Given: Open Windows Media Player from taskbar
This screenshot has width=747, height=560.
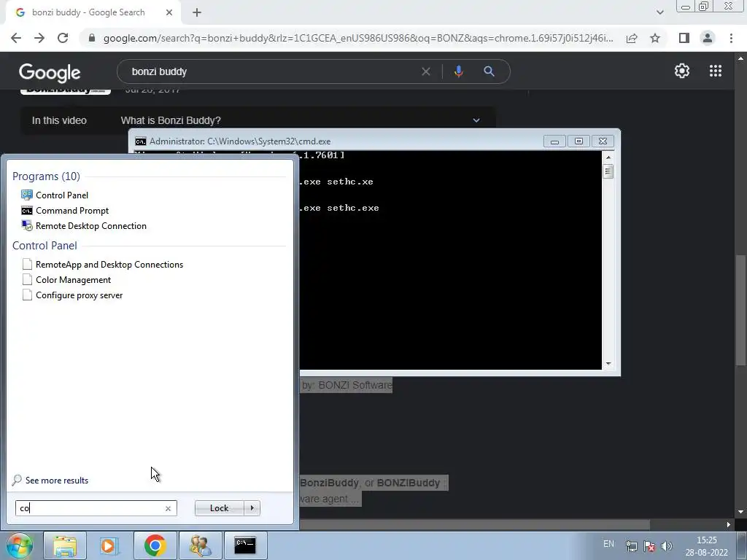Looking at the screenshot, I should point(109,545).
